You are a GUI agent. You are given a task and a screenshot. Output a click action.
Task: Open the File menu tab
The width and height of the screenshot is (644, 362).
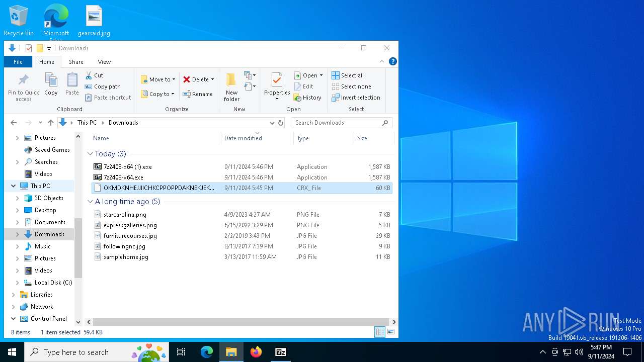pos(18,62)
